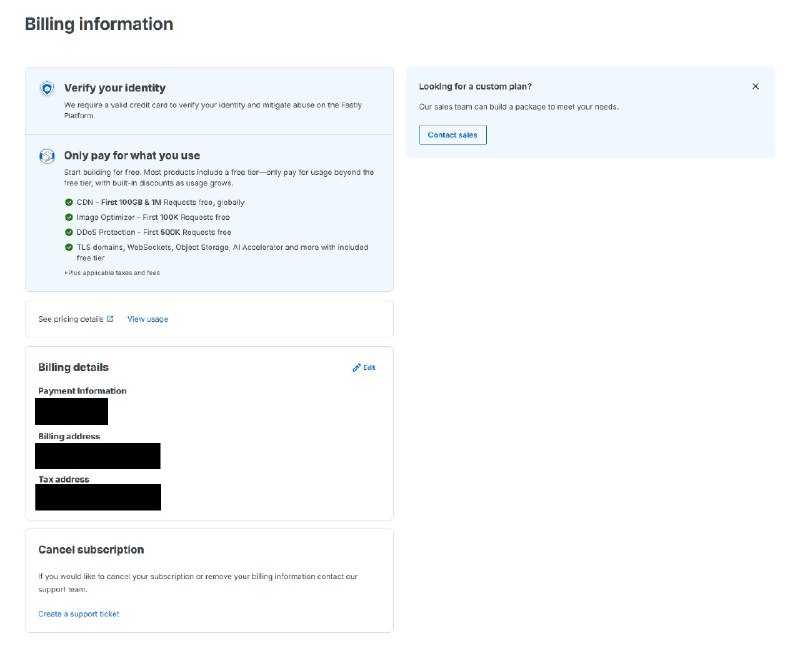Click the shield icon beside Verify your identity
The image size is (800, 646).
(47, 88)
